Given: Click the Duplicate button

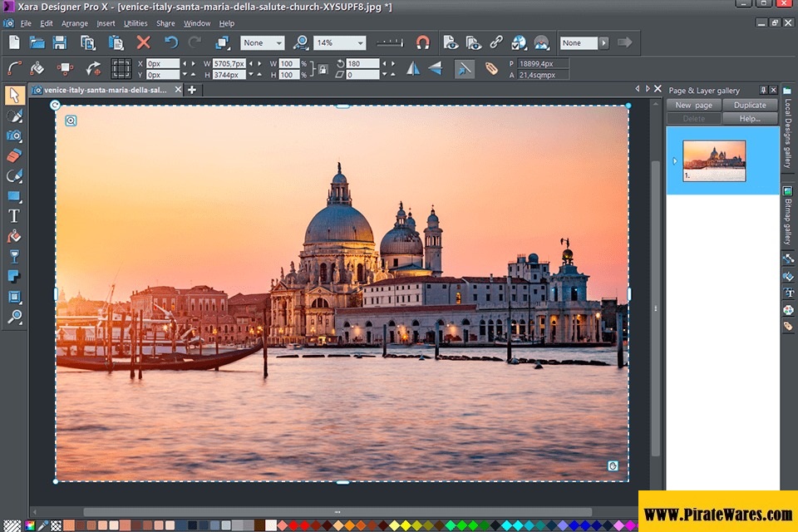Looking at the screenshot, I should (x=750, y=106).
